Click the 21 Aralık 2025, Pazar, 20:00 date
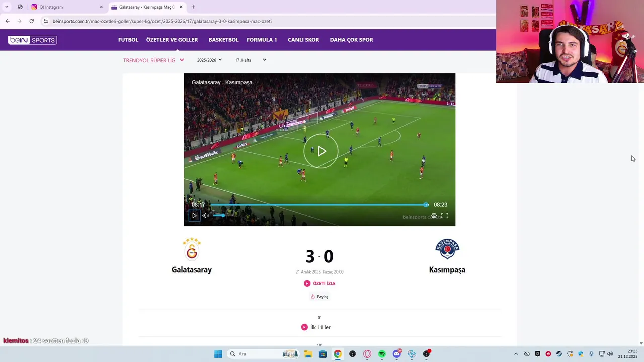644x362 pixels. pyautogui.click(x=319, y=272)
